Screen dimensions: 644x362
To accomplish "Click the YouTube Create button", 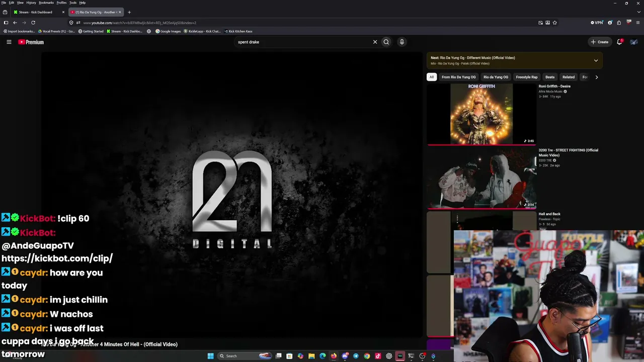I will coord(600,42).
